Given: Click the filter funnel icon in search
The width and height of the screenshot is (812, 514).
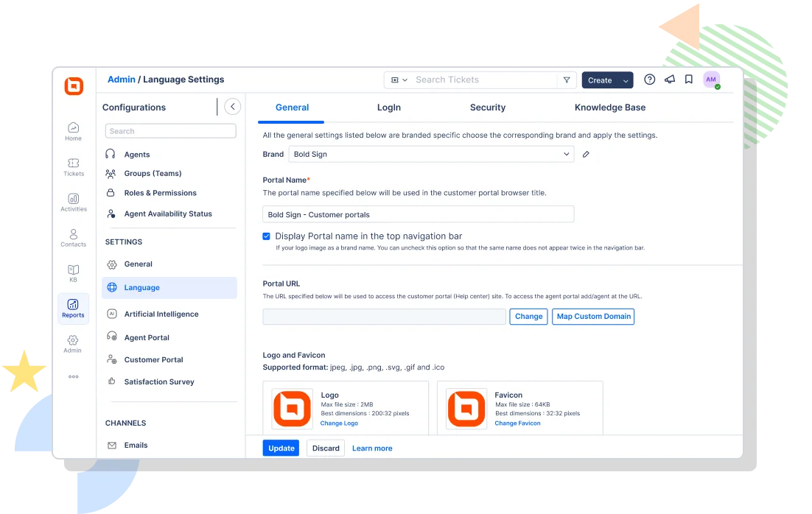Looking at the screenshot, I should pyautogui.click(x=567, y=80).
